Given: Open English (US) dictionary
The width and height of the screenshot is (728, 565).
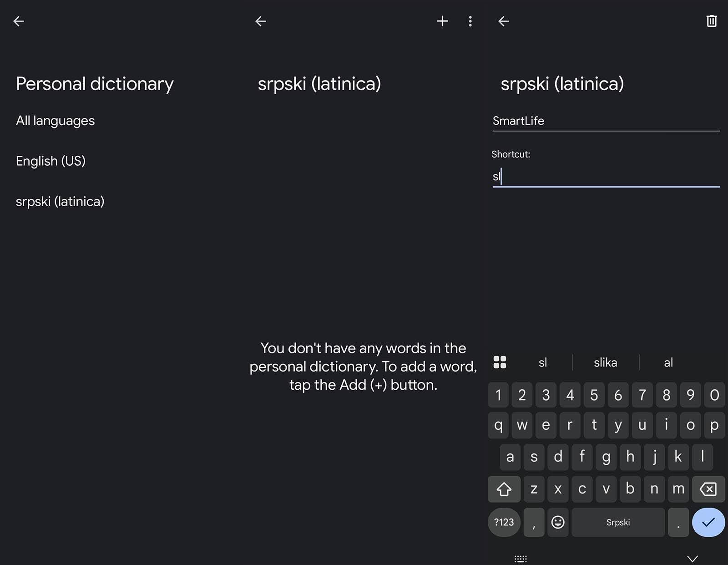Looking at the screenshot, I should 51,161.
